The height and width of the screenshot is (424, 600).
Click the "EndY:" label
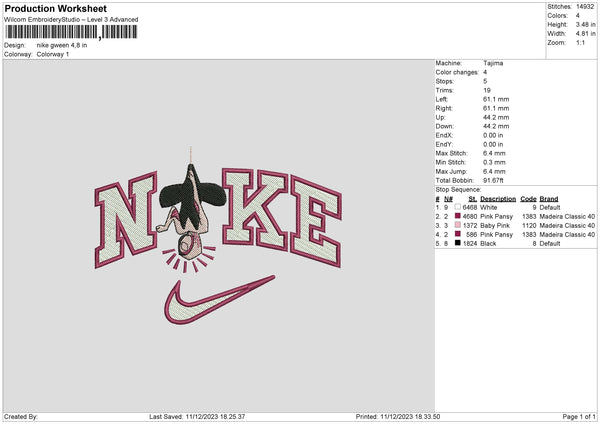tap(444, 144)
